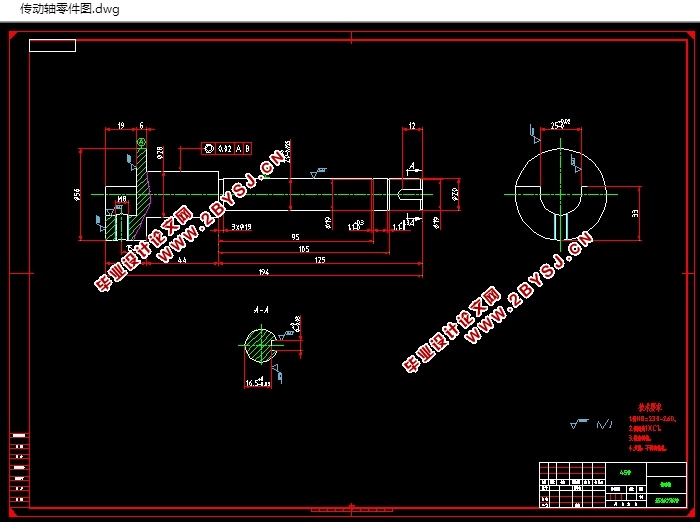Click the parenthesized check roughness symbol
The width and height of the screenshot is (700, 522).
(x=604, y=424)
